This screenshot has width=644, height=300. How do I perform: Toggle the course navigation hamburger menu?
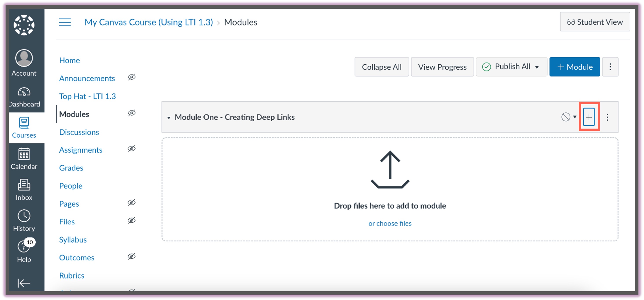click(65, 22)
